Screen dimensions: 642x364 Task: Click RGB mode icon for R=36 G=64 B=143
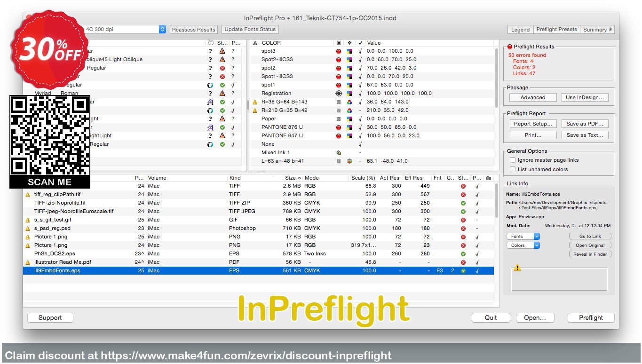coord(349,102)
